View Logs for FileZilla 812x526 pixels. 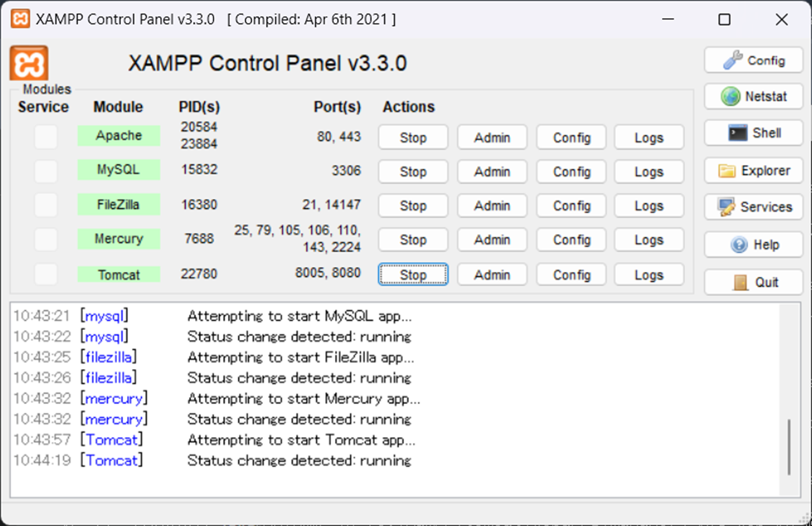click(649, 205)
